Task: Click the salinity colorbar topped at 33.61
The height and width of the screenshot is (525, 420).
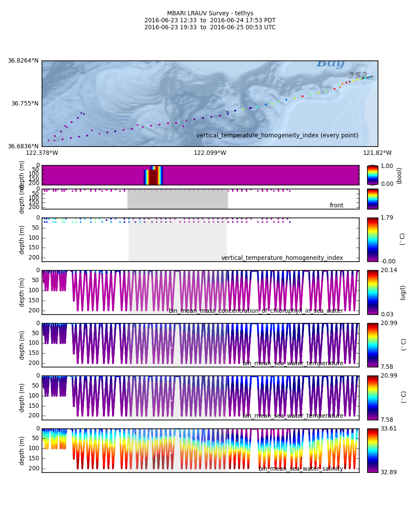Action: (x=372, y=450)
